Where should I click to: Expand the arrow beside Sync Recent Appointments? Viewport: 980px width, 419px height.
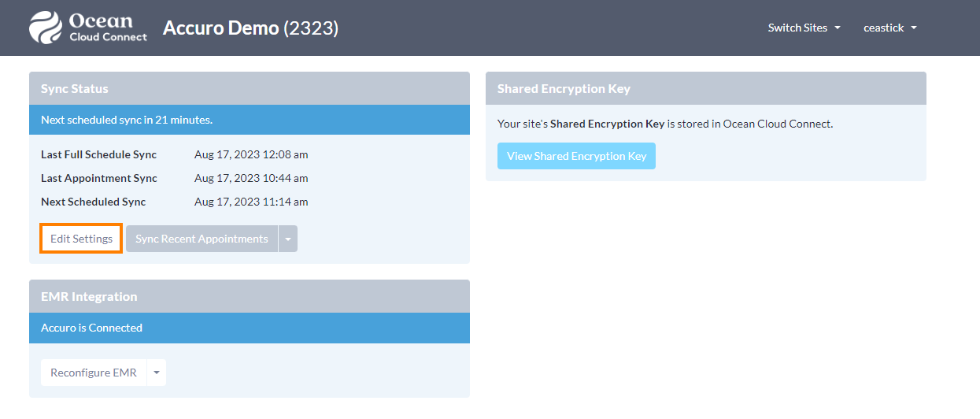pos(288,239)
